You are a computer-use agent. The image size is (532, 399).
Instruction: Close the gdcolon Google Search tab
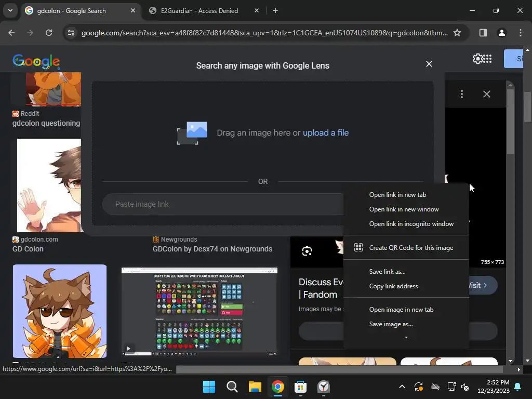pyautogui.click(x=133, y=10)
